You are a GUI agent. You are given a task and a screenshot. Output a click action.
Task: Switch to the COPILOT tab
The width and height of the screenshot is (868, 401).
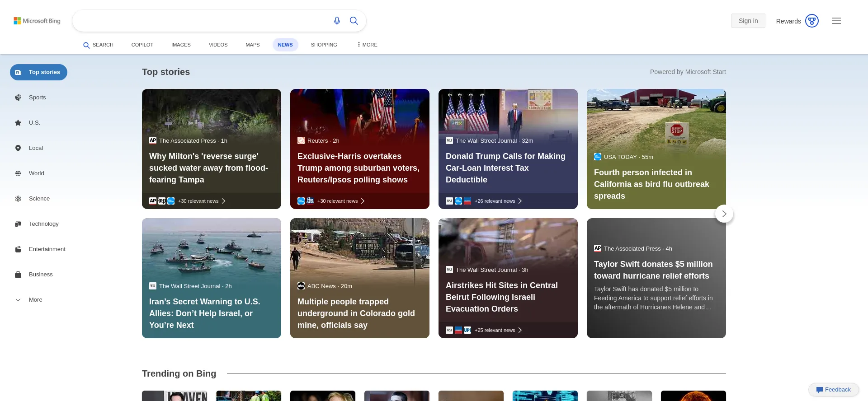tap(142, 45)
